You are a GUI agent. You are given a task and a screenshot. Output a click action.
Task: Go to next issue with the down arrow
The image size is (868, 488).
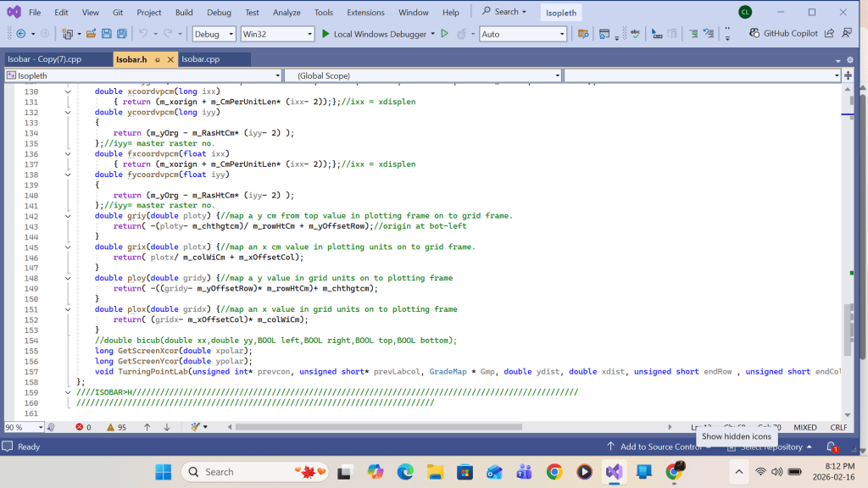(x=167, y=427)
